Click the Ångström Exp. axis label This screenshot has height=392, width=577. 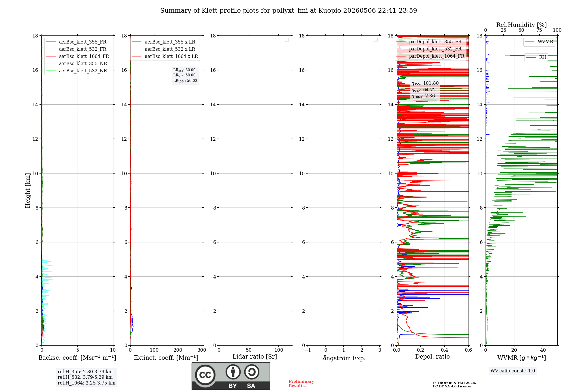pyautogui.click(x=344, y=358)
